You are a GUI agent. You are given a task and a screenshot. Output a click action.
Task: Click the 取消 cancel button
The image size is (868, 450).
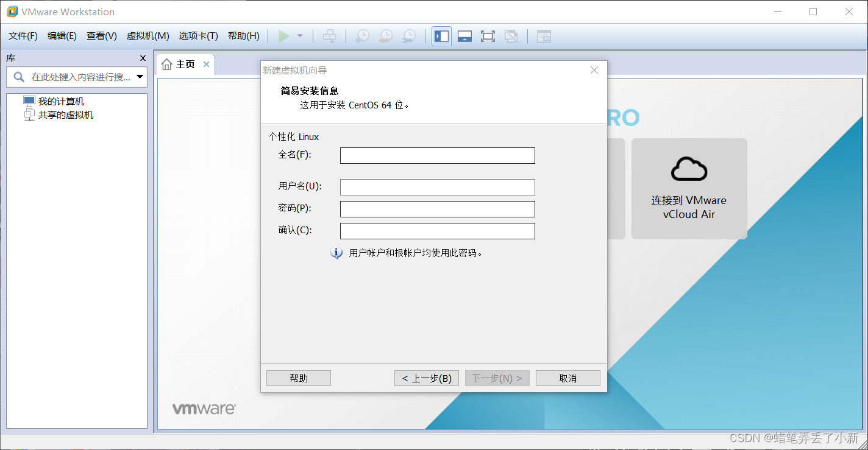tap(568, 378)
